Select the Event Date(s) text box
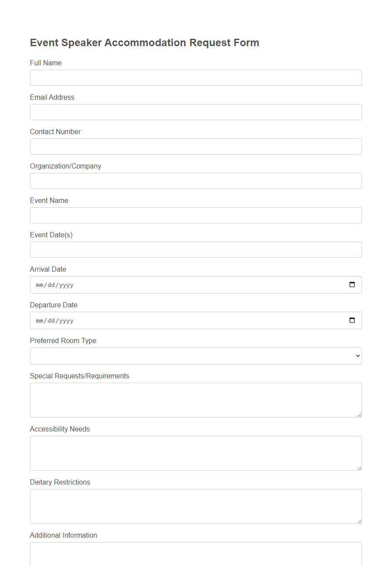Screen dimensions: 392x566 point(196,249)
